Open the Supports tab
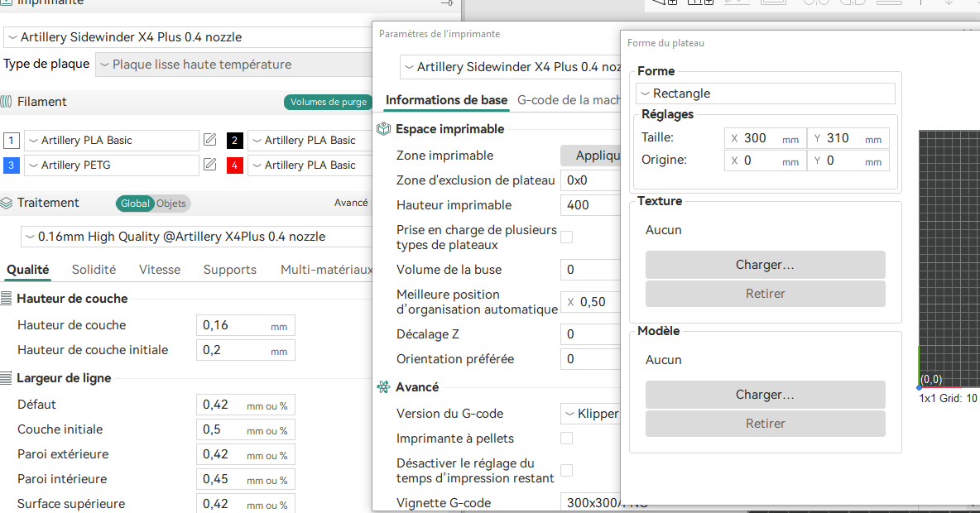Image resolution: width=980 pixels, height=513 pixels. click(229, 269)
